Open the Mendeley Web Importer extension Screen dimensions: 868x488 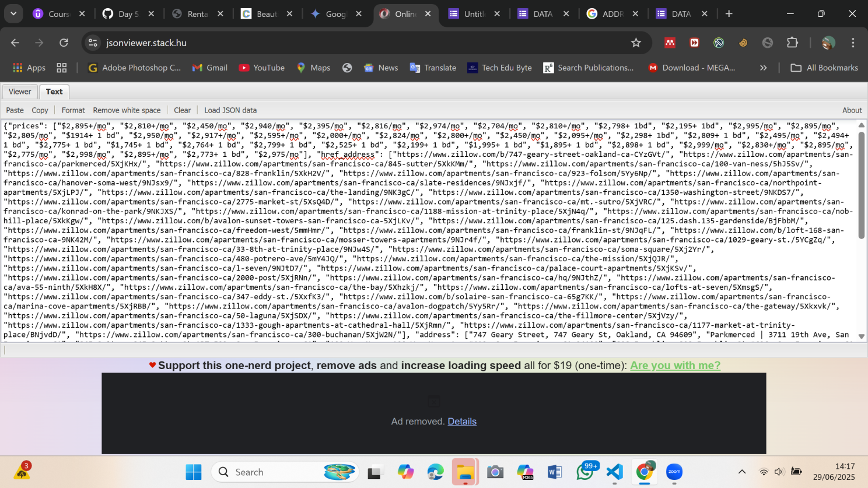670,43
